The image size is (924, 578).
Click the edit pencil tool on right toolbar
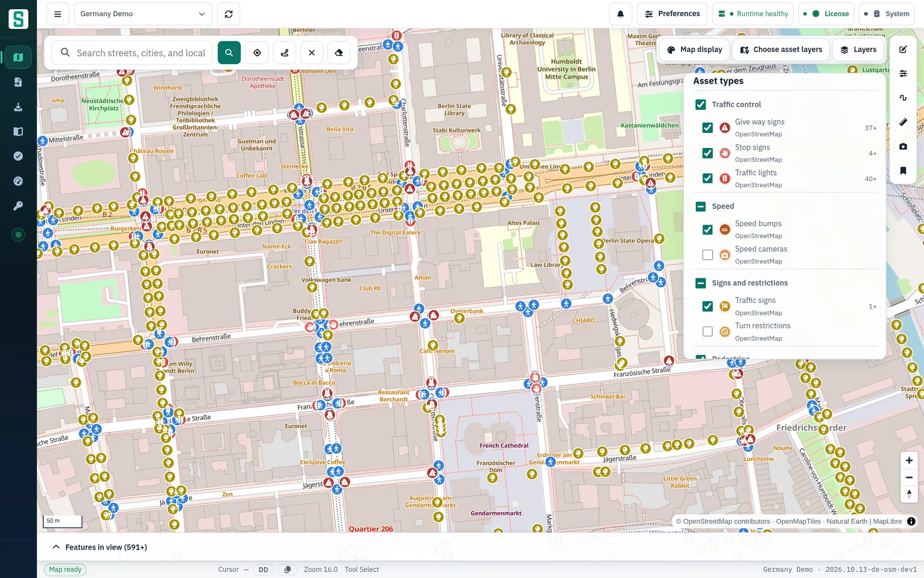[903, 50]
